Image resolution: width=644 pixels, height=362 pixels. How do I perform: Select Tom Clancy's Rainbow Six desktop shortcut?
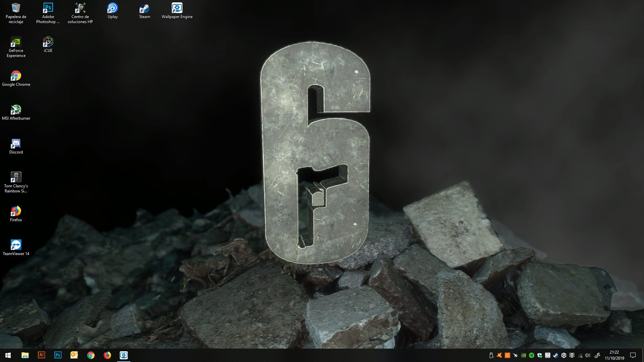pos(16,183)
